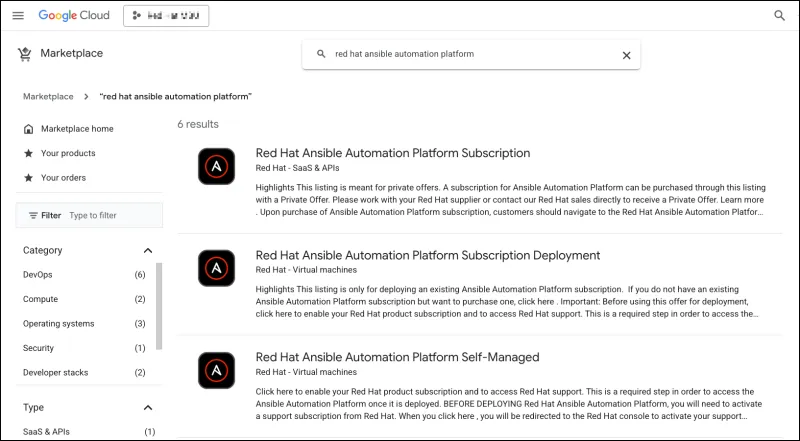Click the category list scrollbar
Viewport: 800px width, 441px height.
pos(159,306)
